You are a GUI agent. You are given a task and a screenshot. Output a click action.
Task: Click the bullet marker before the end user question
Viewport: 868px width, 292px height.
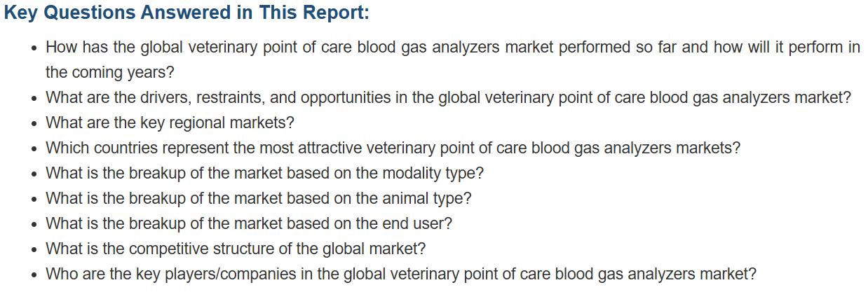click(x=35, y=225)
